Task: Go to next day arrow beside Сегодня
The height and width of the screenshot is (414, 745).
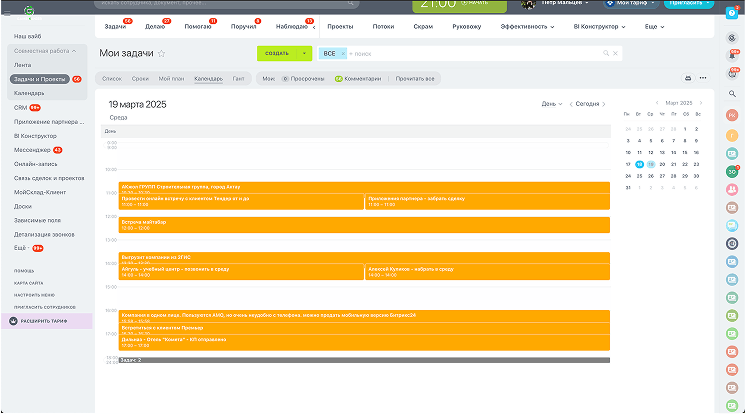Action: (x=604, y=104)
